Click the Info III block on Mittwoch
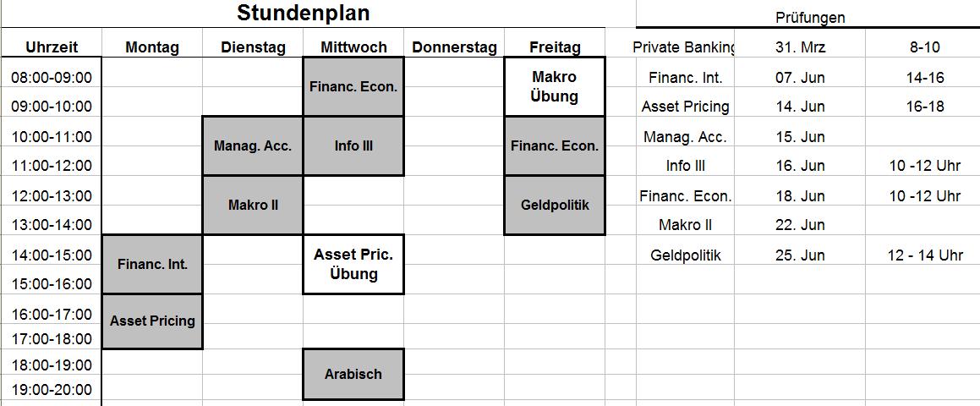Screen dimensions: 980x406 [353, 145]
